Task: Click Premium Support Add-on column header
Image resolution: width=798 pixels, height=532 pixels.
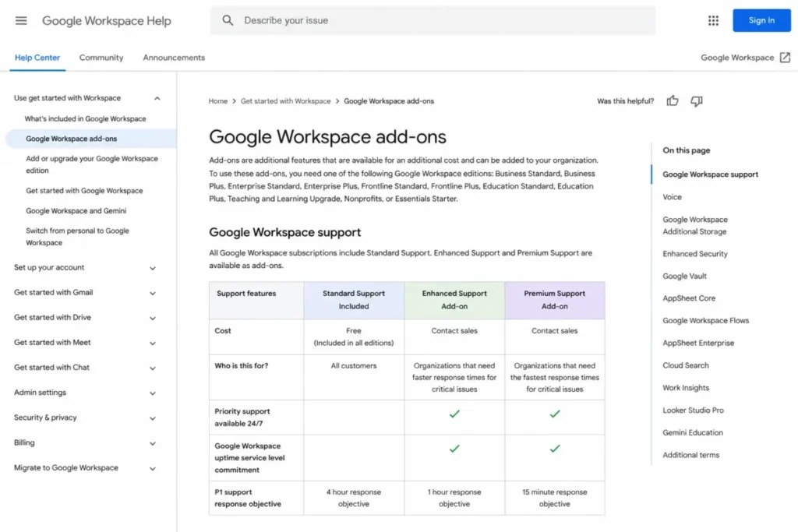Action: (x=554, y=300)
